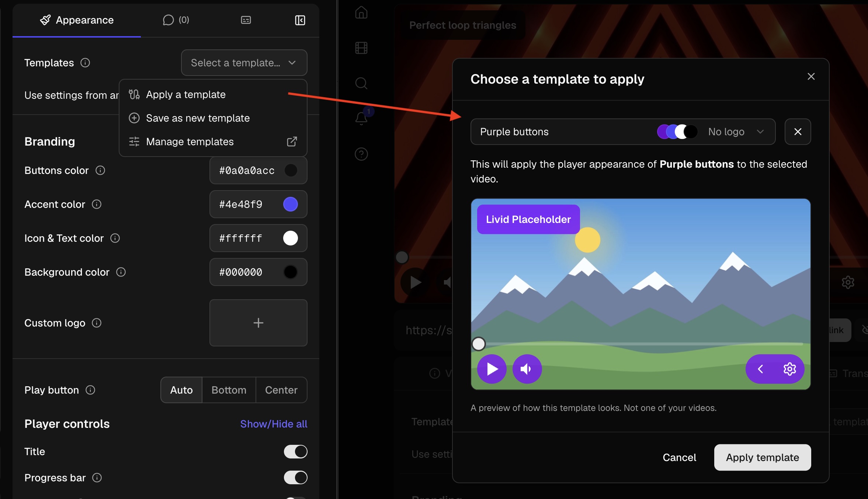Open notifications bell icon
Viewport: 868px width, 499px height.
361,118
